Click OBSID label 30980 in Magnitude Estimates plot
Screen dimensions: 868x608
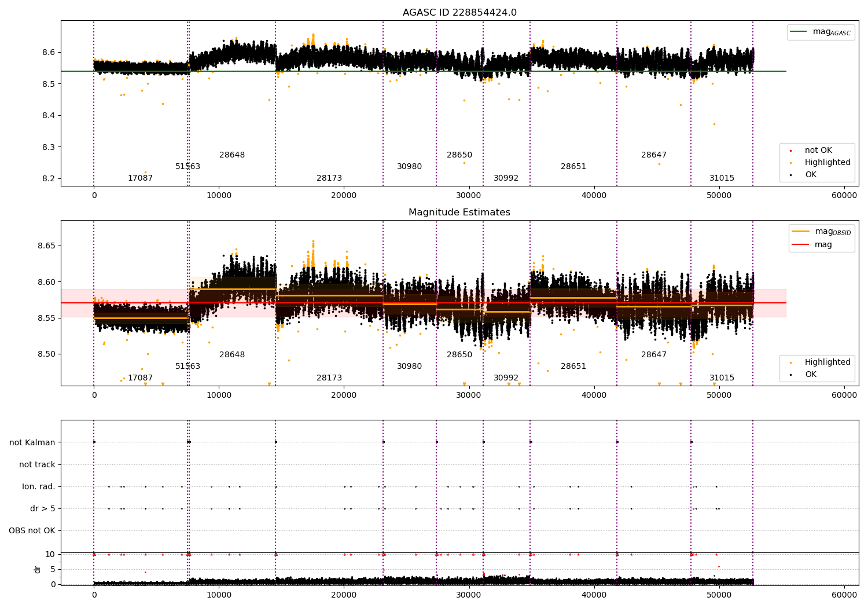click(410, 367)
